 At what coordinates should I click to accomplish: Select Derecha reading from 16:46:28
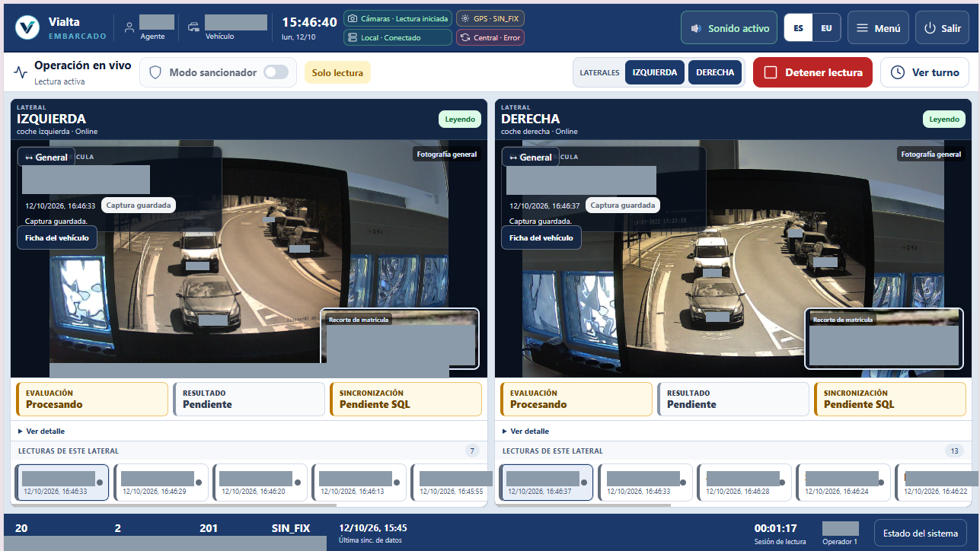point(744,483)
